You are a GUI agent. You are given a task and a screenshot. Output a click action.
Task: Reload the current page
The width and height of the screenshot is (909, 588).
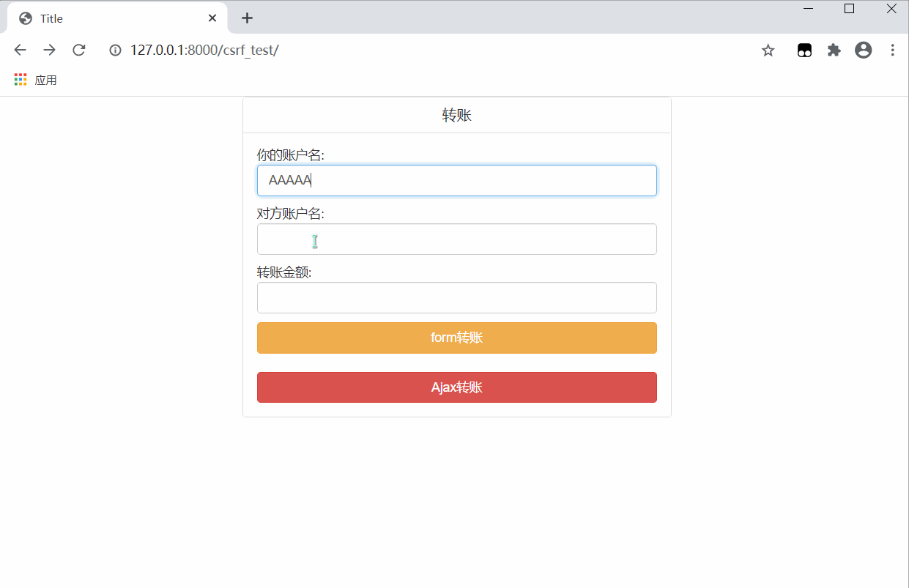[x=79, y=50]
